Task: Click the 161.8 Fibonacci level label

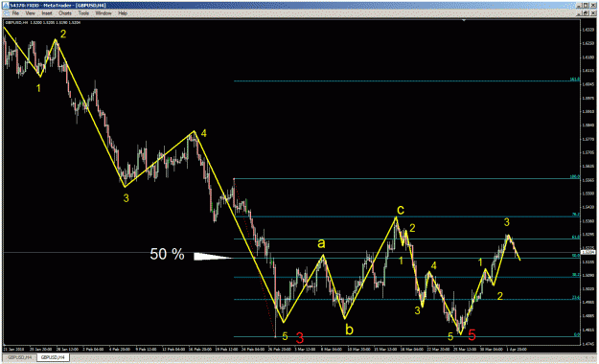Action: (x=575, y=80)
